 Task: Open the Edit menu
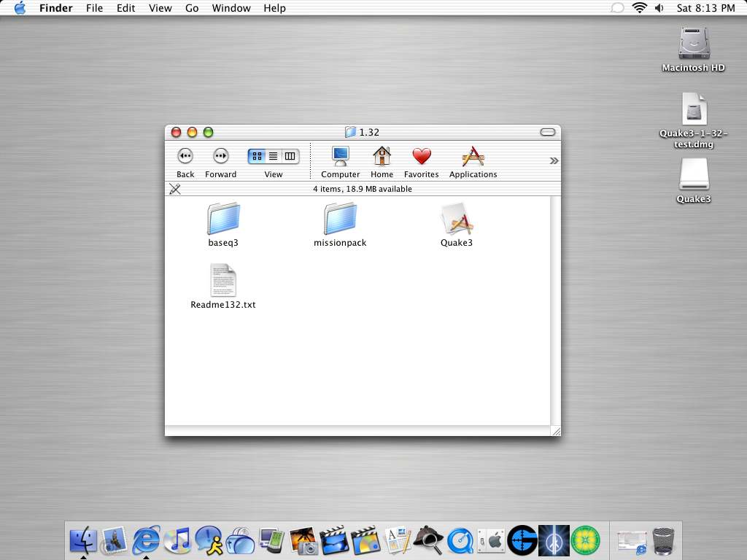[125, 8]
